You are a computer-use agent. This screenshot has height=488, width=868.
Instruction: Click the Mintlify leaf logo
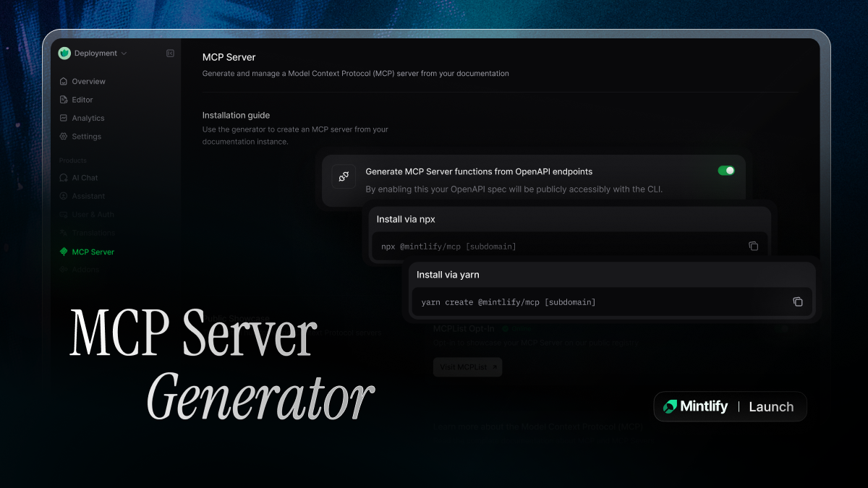click(x=64, y=53)
